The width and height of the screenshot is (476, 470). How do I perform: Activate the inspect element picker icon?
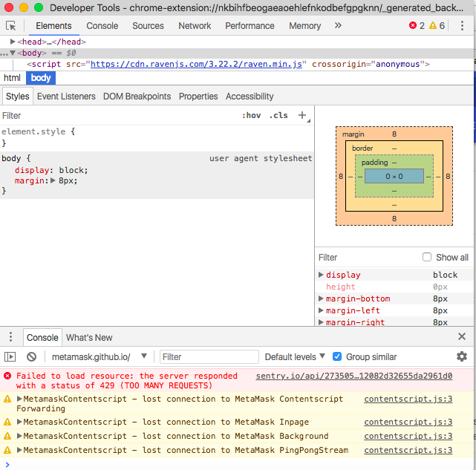click(x=11, y=26)
